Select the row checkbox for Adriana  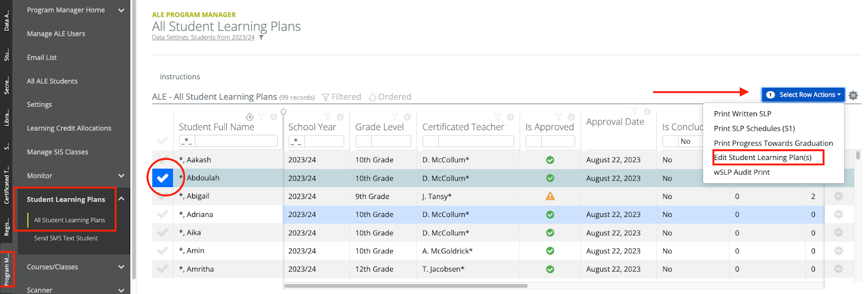pyautogui.click(x=162, y=214)
